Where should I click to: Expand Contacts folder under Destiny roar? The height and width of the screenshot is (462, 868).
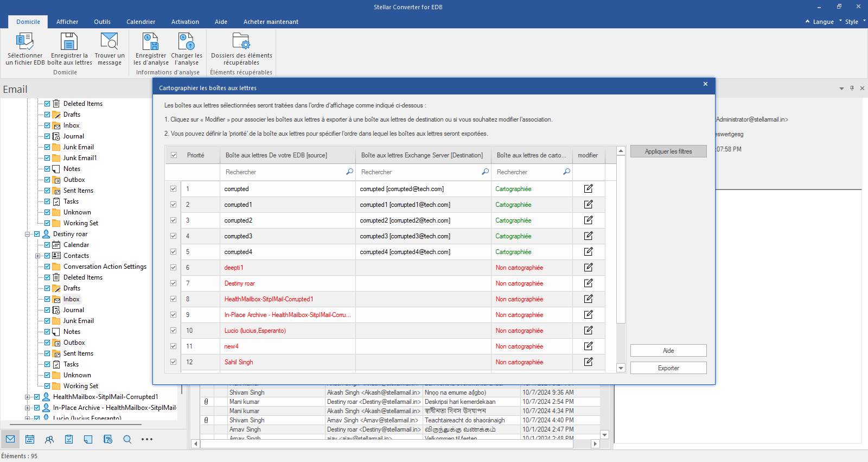click(x=37, y=256)
